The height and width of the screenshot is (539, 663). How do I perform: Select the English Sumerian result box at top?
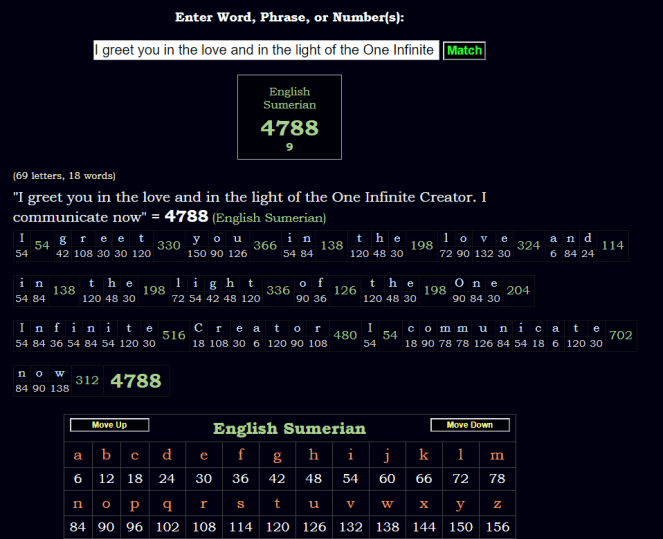pyautogui.click(x=289, y=117)
